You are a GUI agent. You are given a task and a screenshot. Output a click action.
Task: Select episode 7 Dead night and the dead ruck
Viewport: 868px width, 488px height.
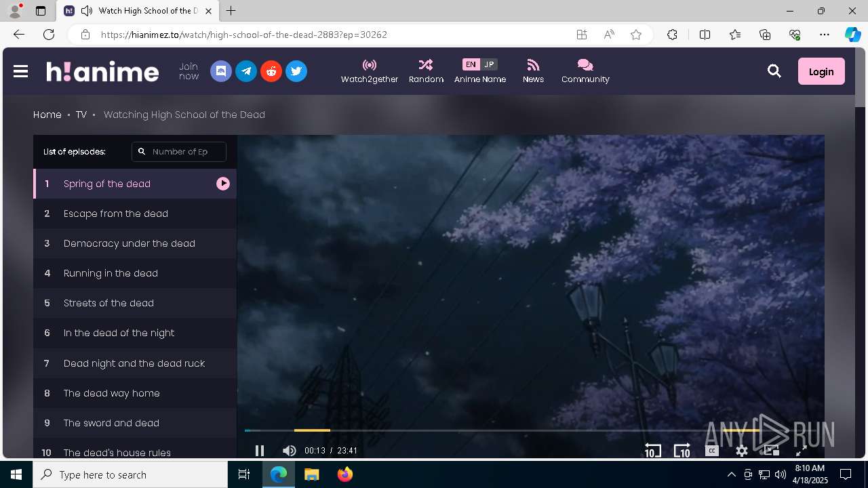[x=135, y=363]
